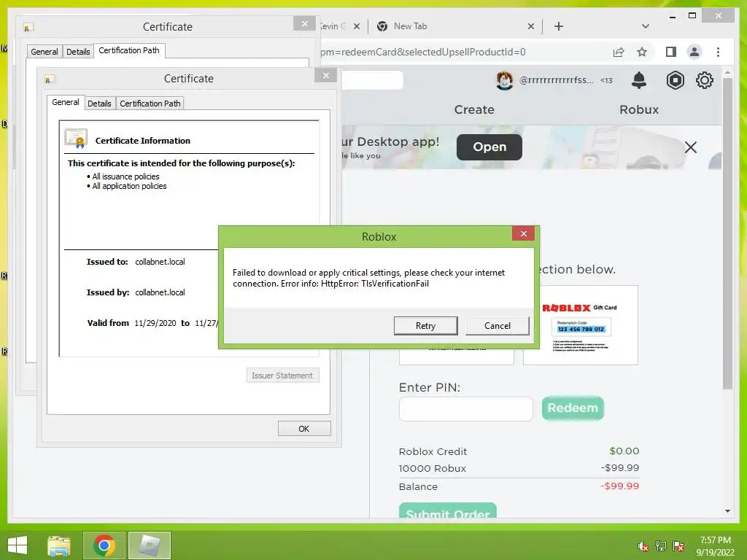Select Certification Path tab in back Certificate window

(x=129, y=50)
